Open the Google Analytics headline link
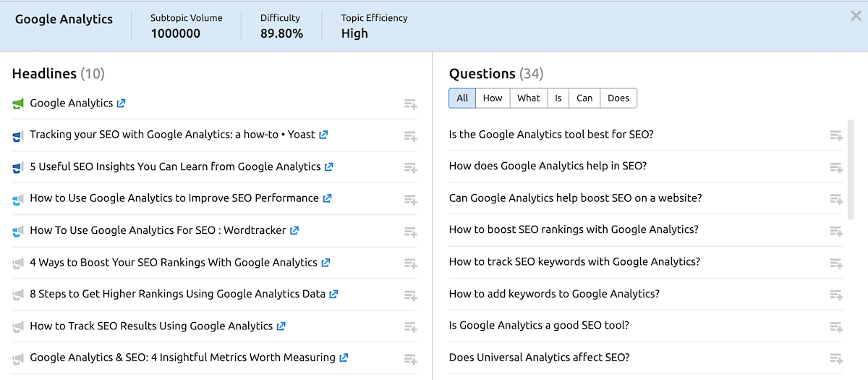 [71, 103]
